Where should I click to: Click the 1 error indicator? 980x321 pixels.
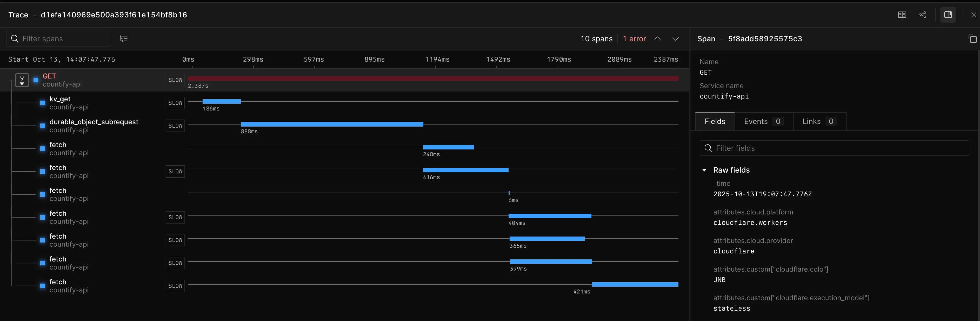[x=634, y=38]
